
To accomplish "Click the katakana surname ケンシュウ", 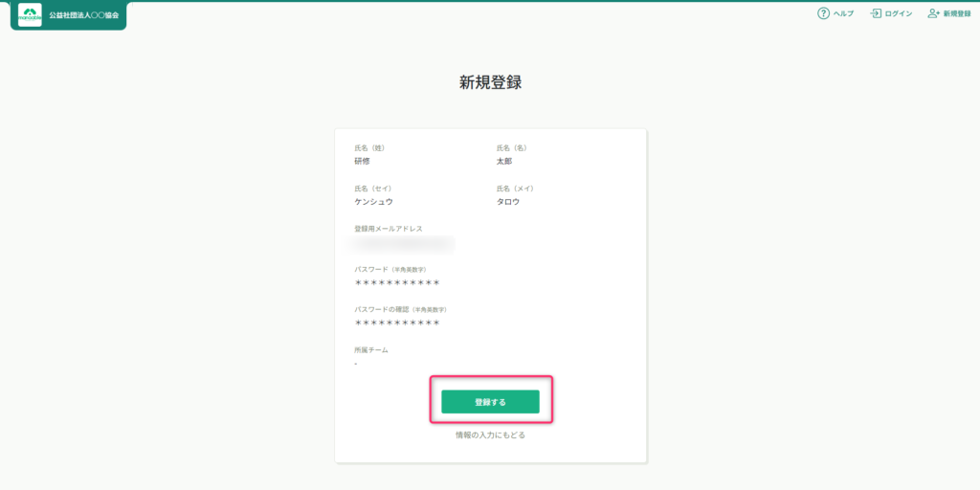I will [x=373, y=202].
